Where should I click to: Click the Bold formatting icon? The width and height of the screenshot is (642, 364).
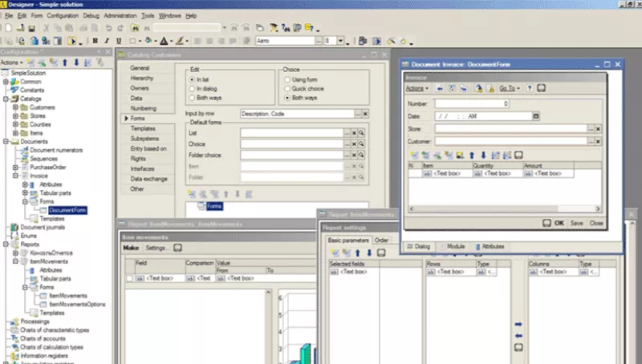point(95,41)
